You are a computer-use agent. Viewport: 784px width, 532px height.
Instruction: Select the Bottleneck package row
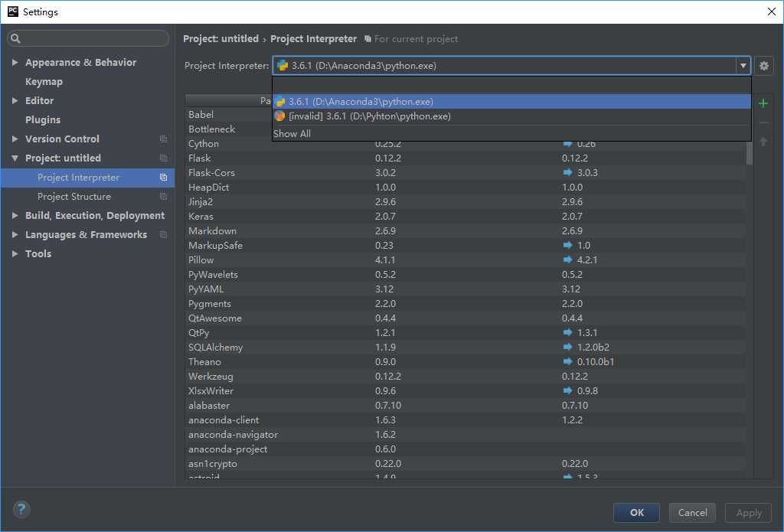[228, 129]
